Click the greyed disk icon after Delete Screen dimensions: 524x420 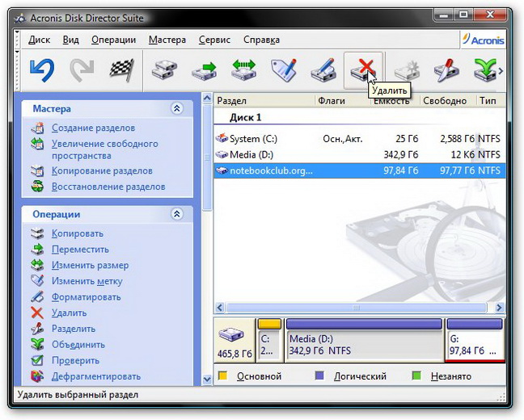407,70
